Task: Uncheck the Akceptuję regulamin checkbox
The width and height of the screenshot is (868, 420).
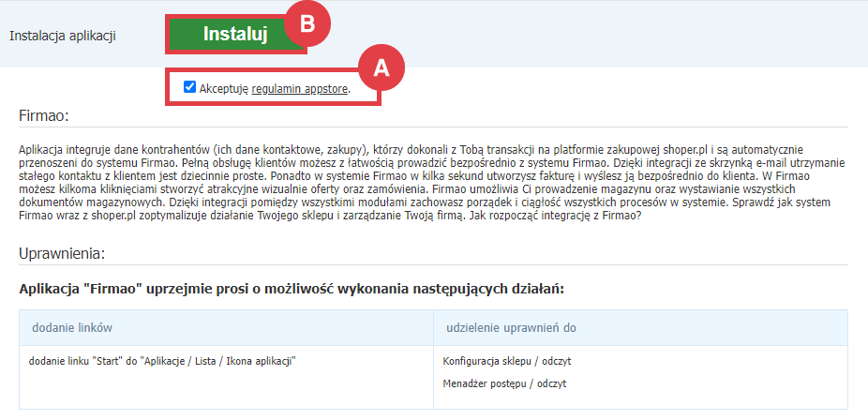Action: coord(190,87)
